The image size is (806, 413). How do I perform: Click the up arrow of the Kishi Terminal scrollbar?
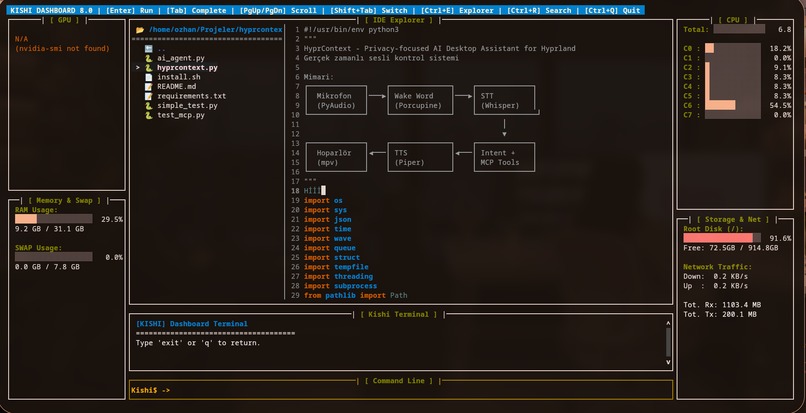click(668, 324)
